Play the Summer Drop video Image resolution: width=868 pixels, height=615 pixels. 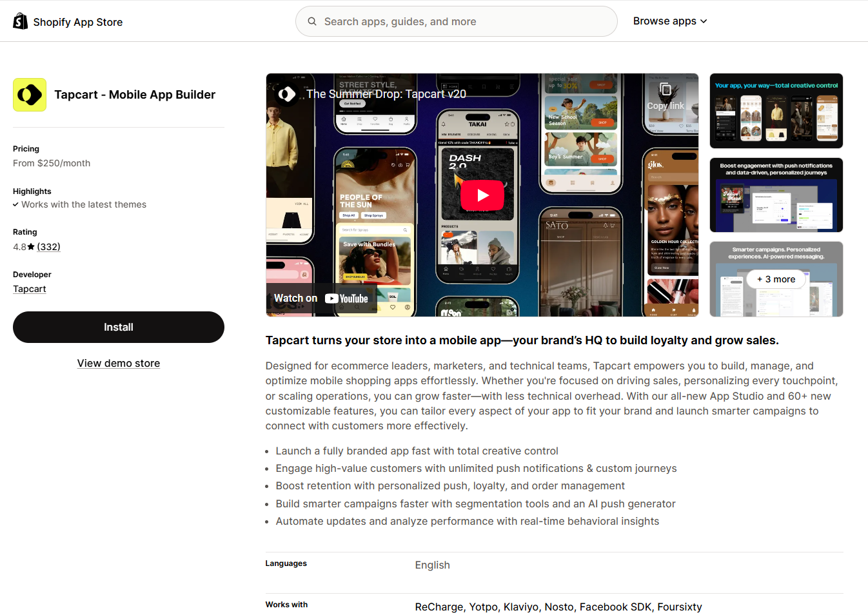tap(482, 195)
